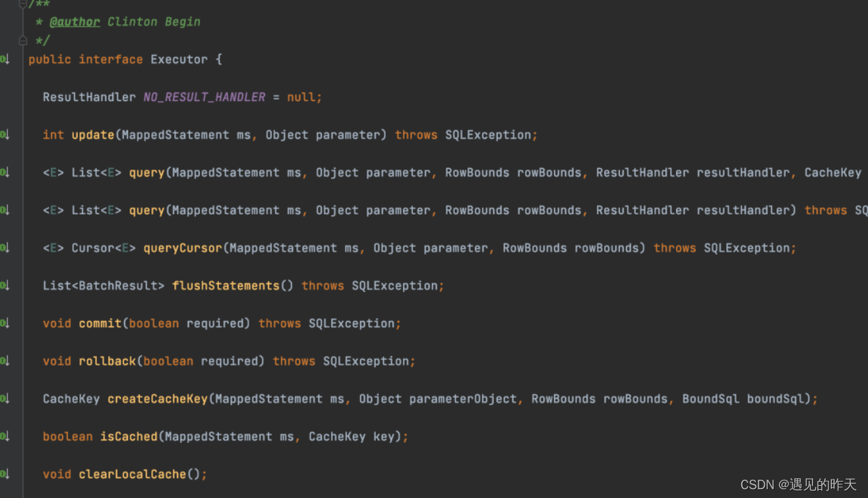Click the BoundSql type in createCacheKey

click(711, 399)
